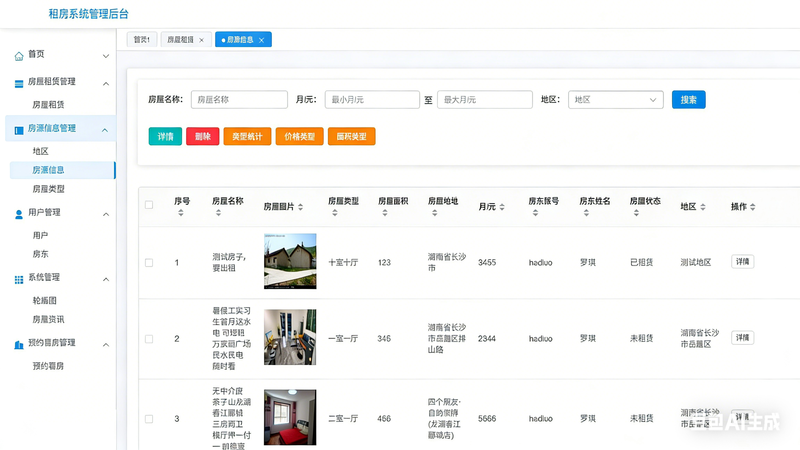This screenshot has width=800, height=450.
Task: Expand the 首页 sidebar chevron
Action: (105, 55)
